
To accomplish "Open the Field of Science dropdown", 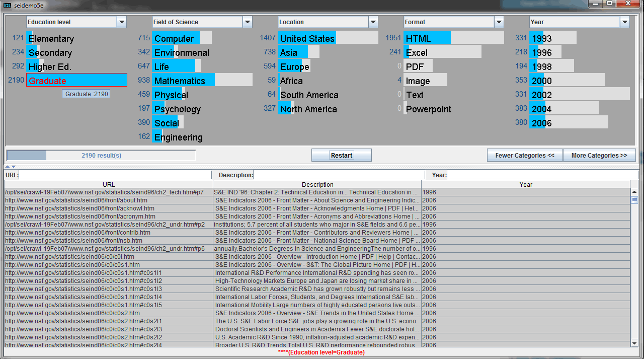I will [248, 22].
